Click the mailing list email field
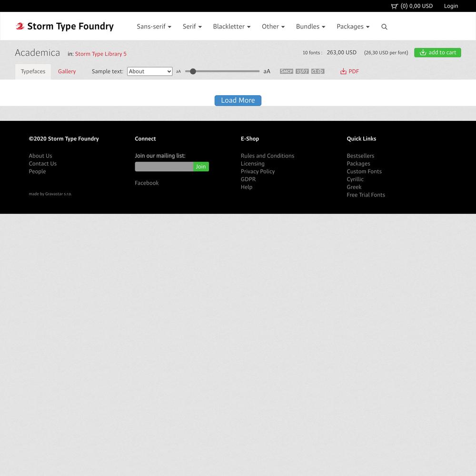The image size is (476, 476). 164,166
